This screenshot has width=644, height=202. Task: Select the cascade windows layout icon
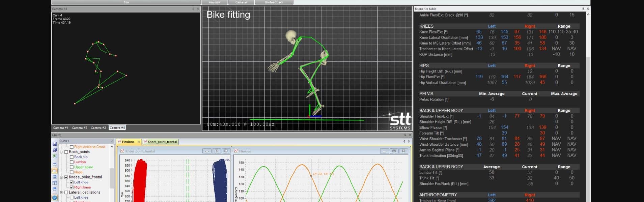point(55,165)
